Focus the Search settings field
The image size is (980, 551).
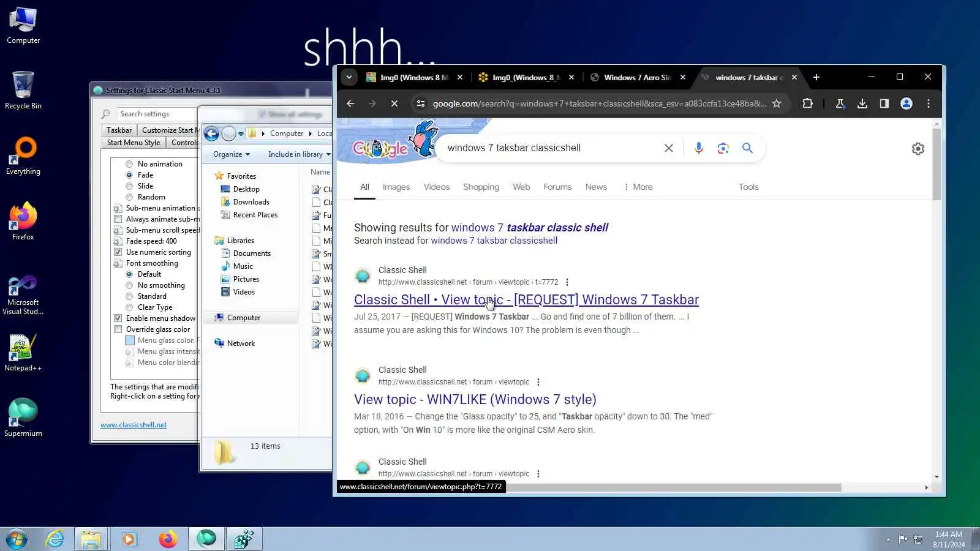click(x=157, y=114)
